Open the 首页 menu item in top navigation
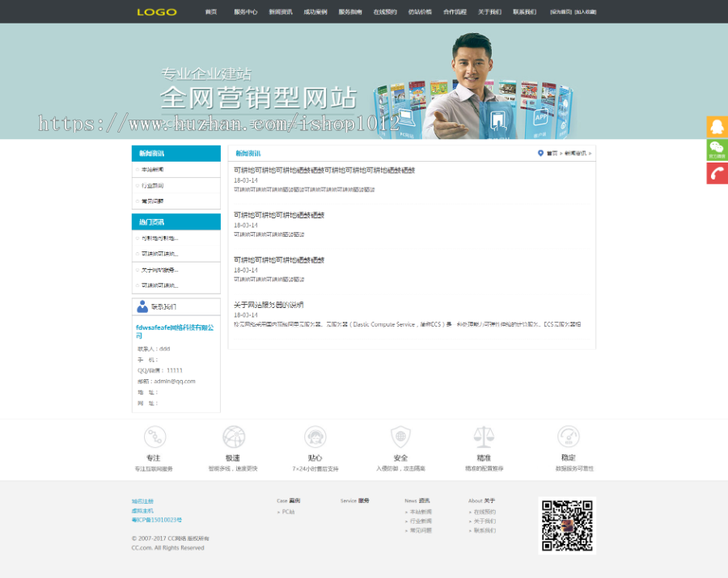The width and height of the screenshot is (728, 578). point(211,11)
